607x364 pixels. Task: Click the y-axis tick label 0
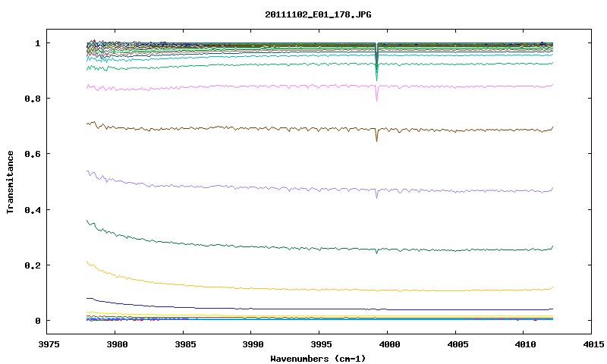37,321
